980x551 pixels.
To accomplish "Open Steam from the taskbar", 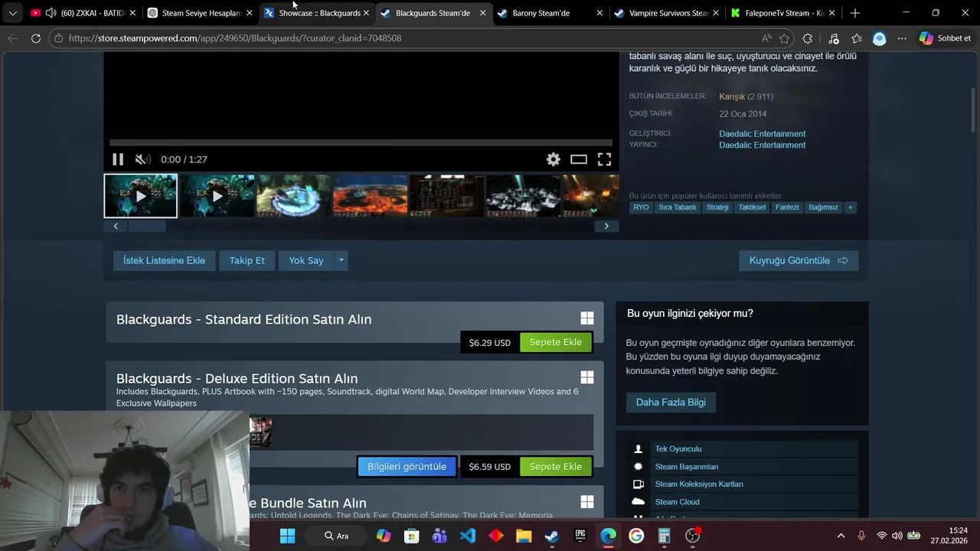I will point(551,536).
